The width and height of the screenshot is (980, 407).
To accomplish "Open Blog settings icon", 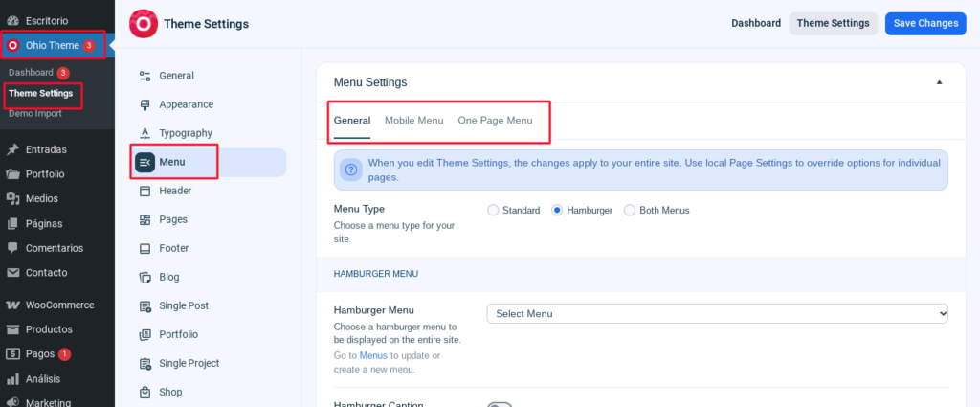I will 145,277.
